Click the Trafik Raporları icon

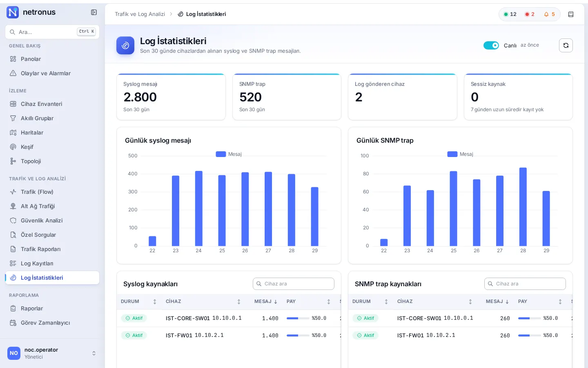click(x=13, y=249)
